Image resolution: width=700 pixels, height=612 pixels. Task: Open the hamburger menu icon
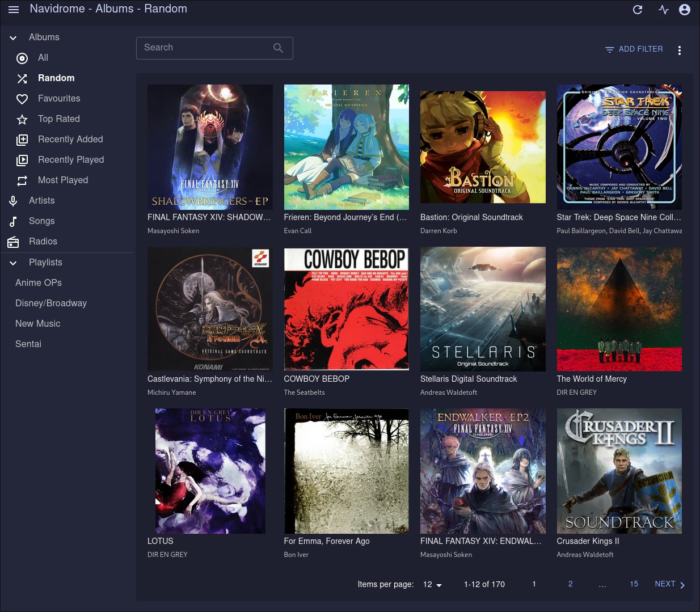coord(14,10)
